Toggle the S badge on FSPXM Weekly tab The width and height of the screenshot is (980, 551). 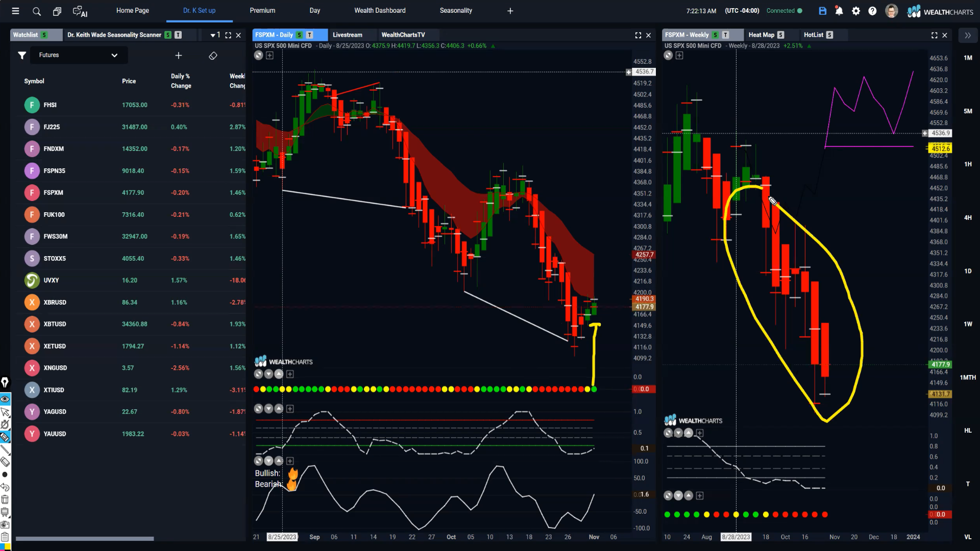pyautogui.click(x=716, y=35)
